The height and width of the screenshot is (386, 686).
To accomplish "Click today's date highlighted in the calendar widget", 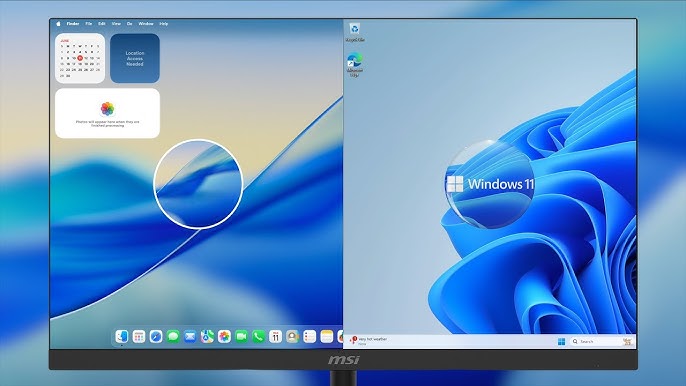I will (x=80, y=58).
